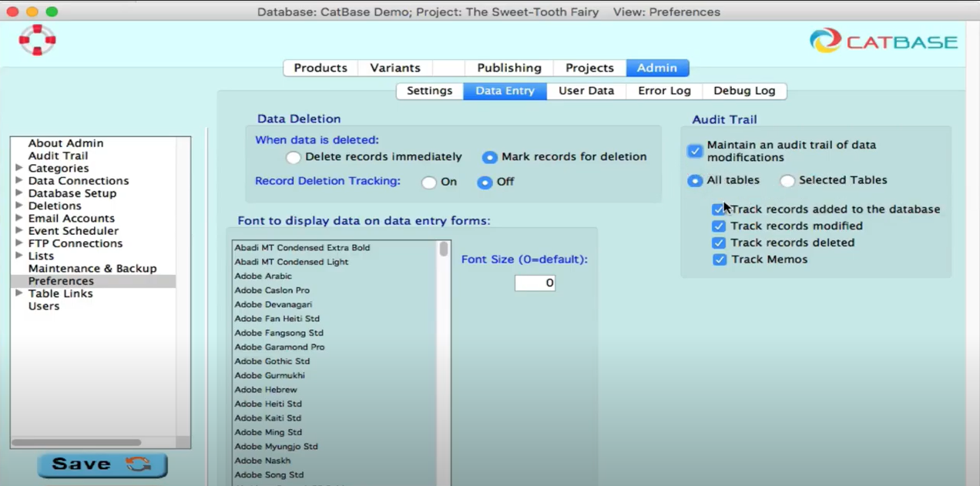Choose Selected Tables for the audit trail
Image resolution: width=980 pixels, height=486 pixels.
pos(787,180)
